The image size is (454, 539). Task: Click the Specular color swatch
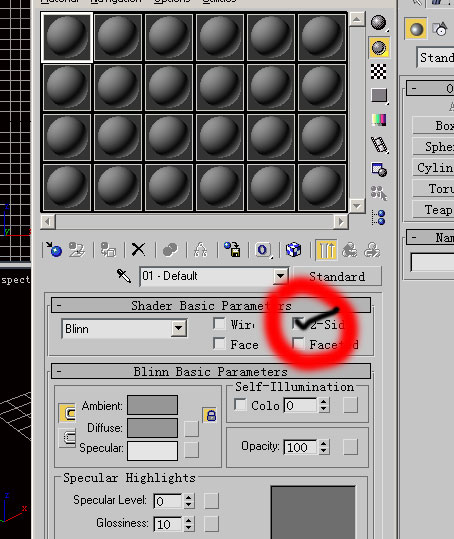[152, 451]
